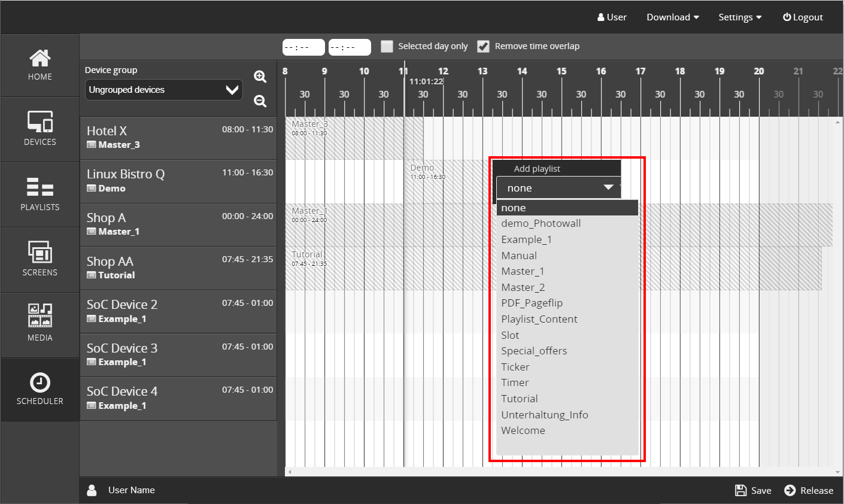
Task: Click the Demo schedule block in timeline
Action: [447, 181]
